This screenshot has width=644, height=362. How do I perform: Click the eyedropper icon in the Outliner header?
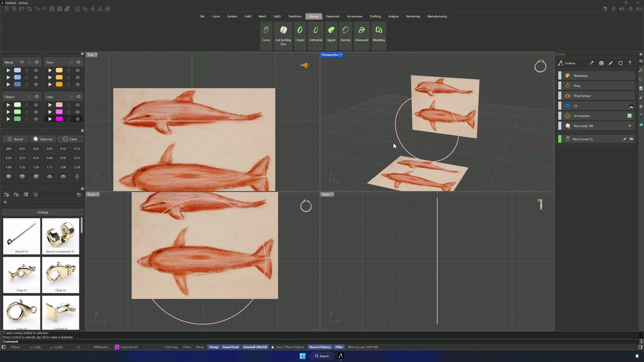[592, 63]
